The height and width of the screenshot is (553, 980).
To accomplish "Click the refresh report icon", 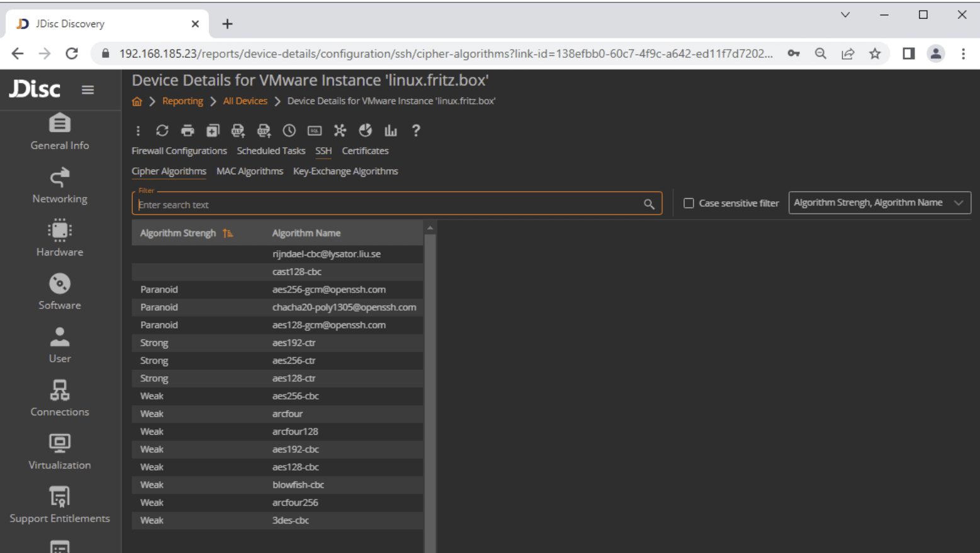I will (162, 130).
